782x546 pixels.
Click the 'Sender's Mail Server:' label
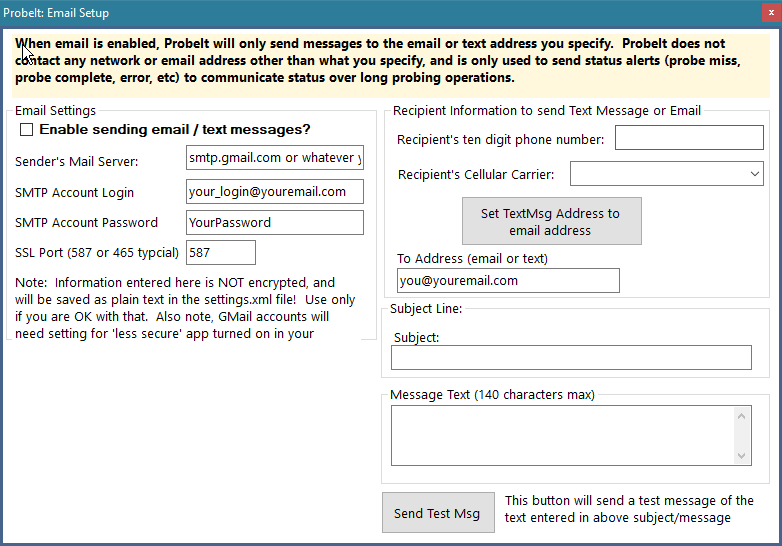tap(76, 162)
